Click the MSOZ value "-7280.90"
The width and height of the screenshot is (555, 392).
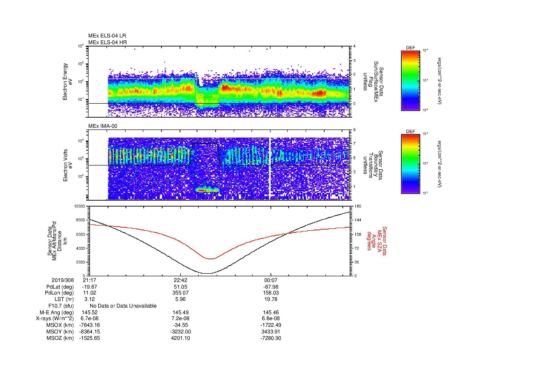tap(271, 338)
